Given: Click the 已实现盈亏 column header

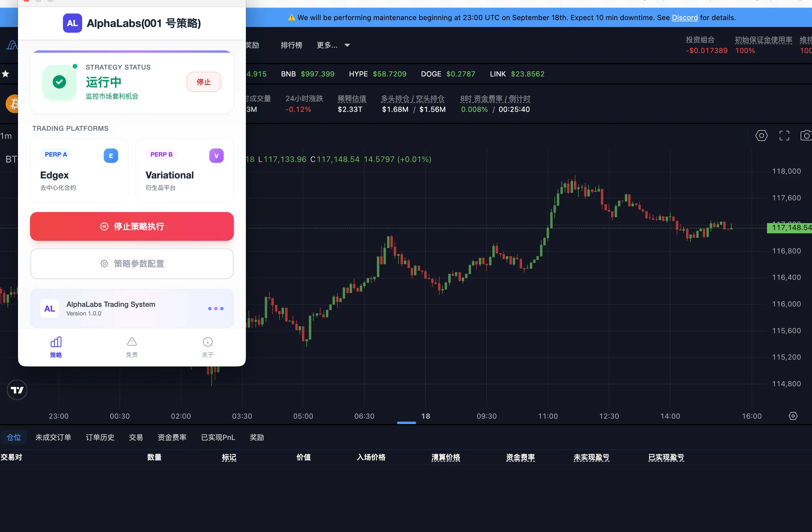Looking at the screenshot, I should point(666,457).
